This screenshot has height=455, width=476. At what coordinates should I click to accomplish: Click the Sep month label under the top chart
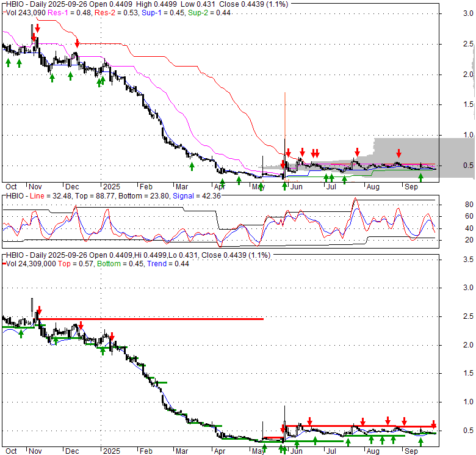[411, 187]
